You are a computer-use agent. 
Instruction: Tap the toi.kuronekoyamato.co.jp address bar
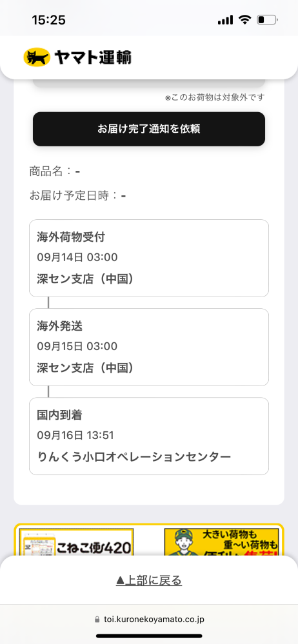tap(149, 620)
